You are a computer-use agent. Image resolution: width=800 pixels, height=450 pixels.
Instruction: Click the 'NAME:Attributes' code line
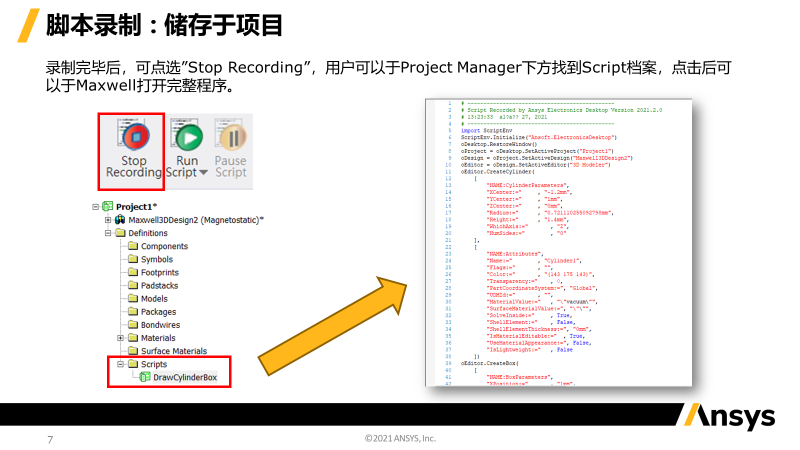point(515,254)
